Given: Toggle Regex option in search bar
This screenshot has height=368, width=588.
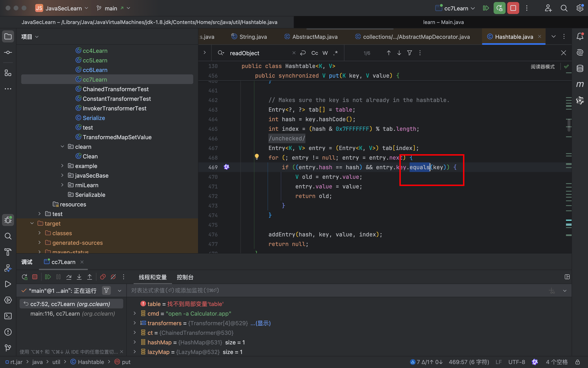Looking at the screenshot, I should [335, 53].
